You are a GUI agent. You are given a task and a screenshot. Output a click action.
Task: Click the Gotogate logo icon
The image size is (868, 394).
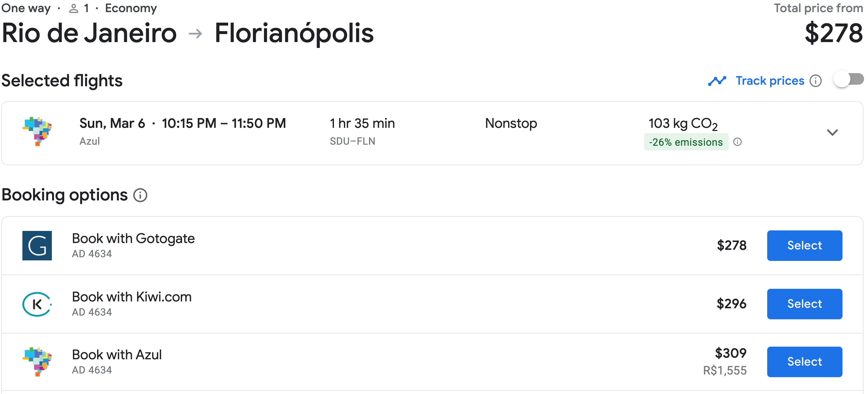click(x=37, y=245)
